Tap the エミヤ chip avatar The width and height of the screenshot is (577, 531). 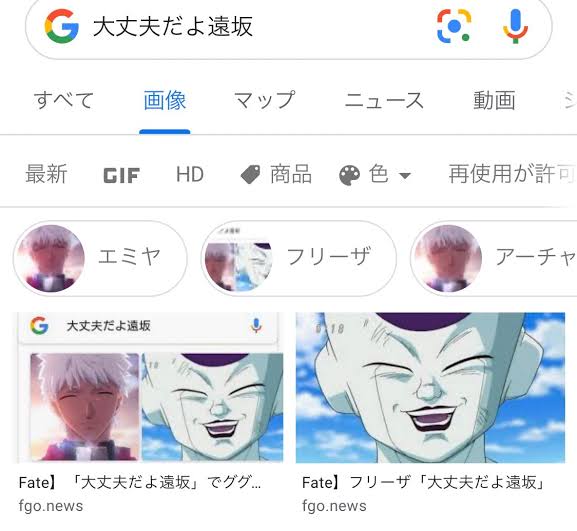pyautogui.click(x=51, y=258)
